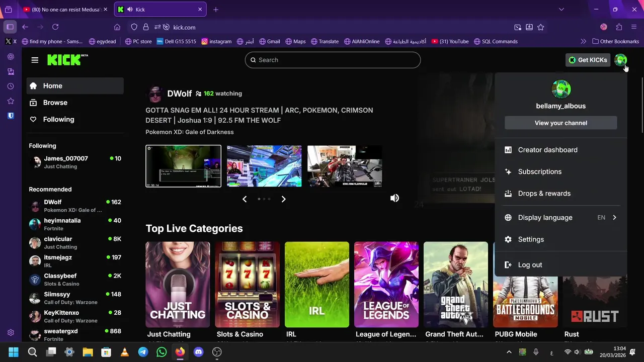
Task: Go to next featured stream
Action: coord(283,199)
